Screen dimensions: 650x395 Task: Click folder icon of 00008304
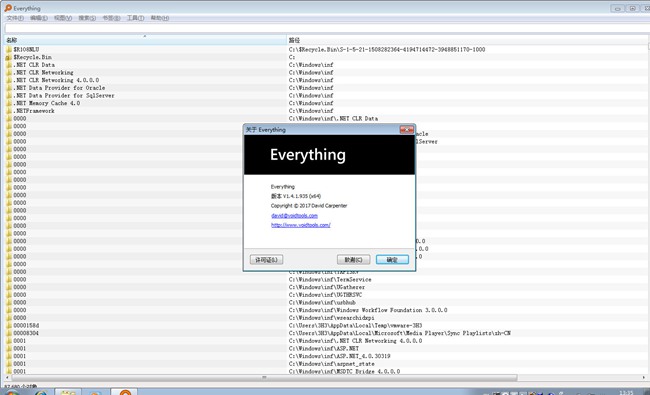(9, 333)
